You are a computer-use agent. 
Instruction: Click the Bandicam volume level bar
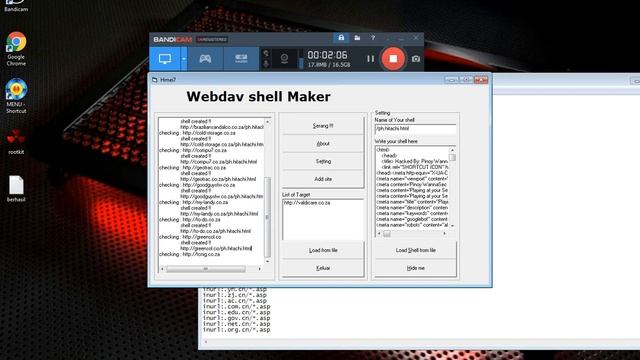pos(301,60)
